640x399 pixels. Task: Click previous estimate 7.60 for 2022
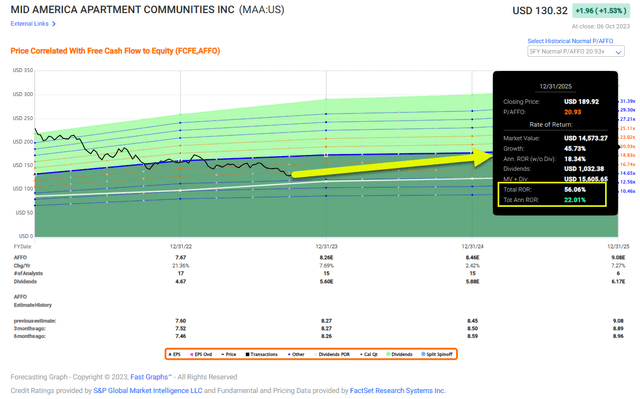point(181,321)
